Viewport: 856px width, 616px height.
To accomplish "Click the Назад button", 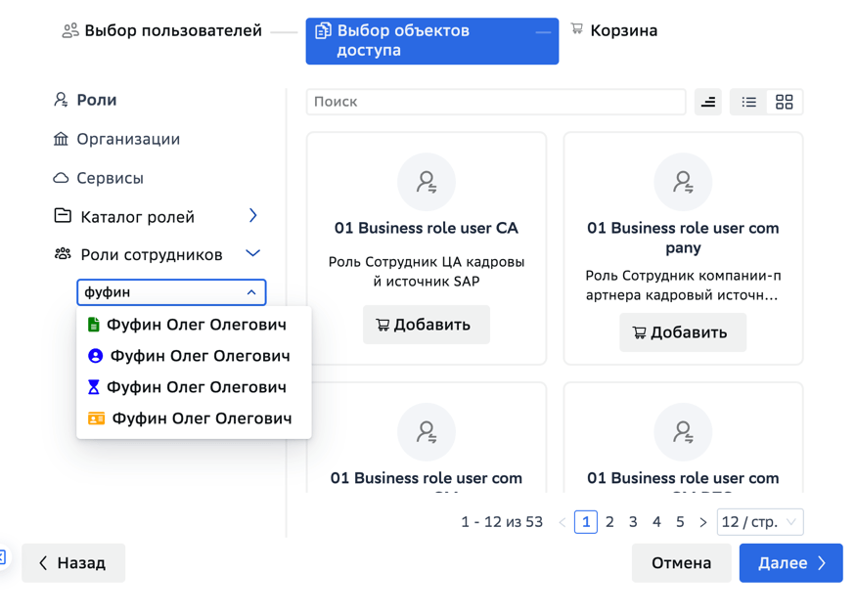I will pyautogui.click(x=73, y=563).
